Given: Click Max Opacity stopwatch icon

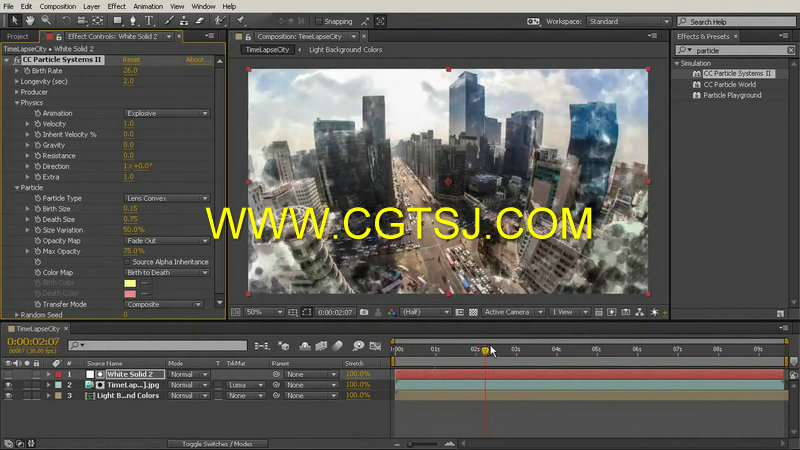Looking at the screenshot, I should point(37,252).
